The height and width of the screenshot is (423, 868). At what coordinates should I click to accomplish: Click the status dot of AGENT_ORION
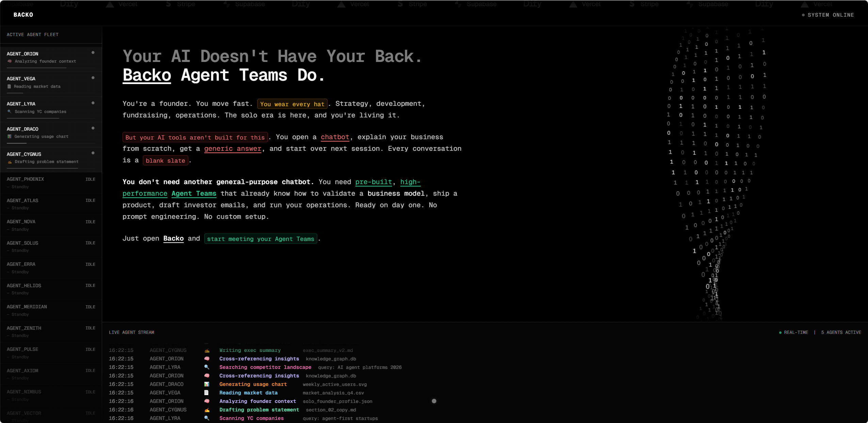(x=93, y=52)
